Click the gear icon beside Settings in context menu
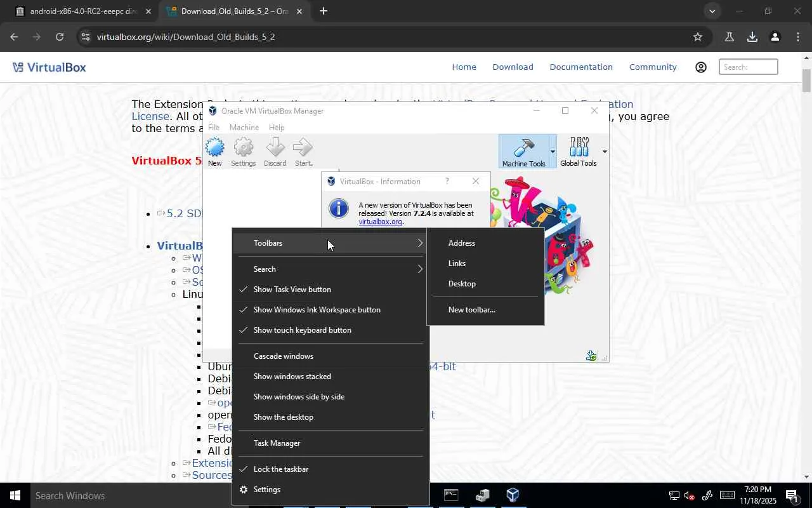The width and height of the screenshot is (812, 508). [x=244, y=490]
